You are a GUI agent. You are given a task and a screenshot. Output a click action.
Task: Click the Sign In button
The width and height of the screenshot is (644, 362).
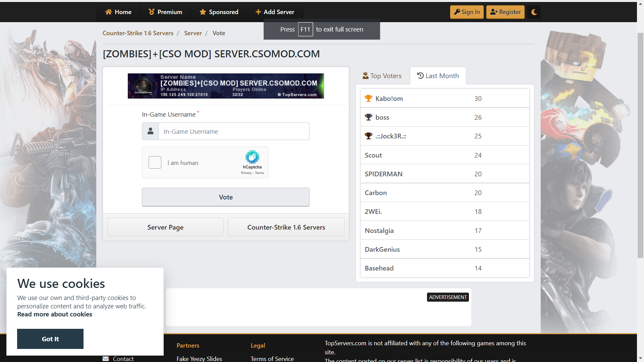[x=467, y=12]
